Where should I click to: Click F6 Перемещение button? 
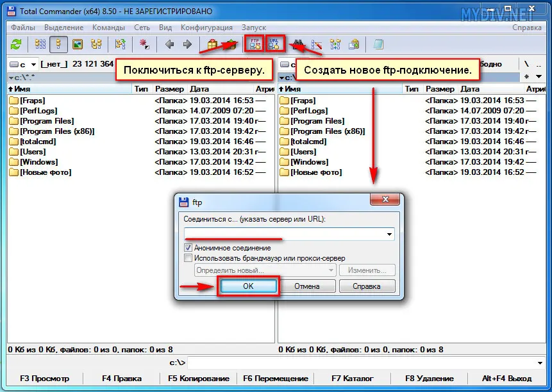[x=276, y=379]
